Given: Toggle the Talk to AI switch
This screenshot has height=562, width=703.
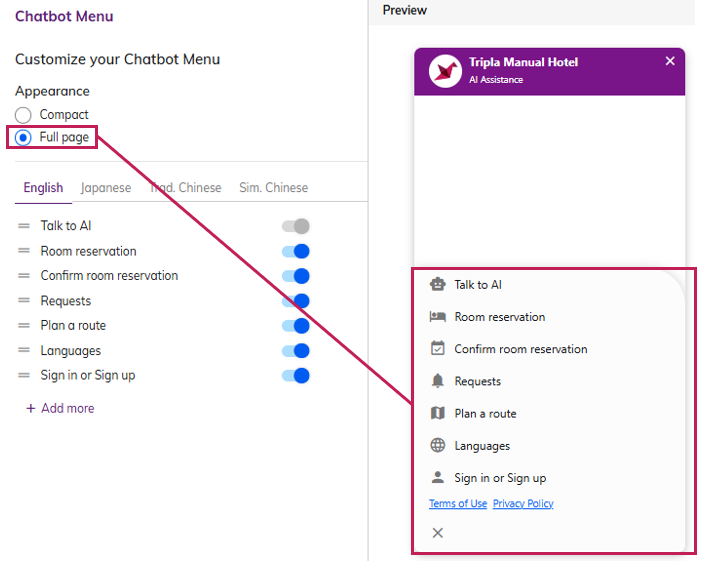Looking at the screenshot, I should (296, 227).
